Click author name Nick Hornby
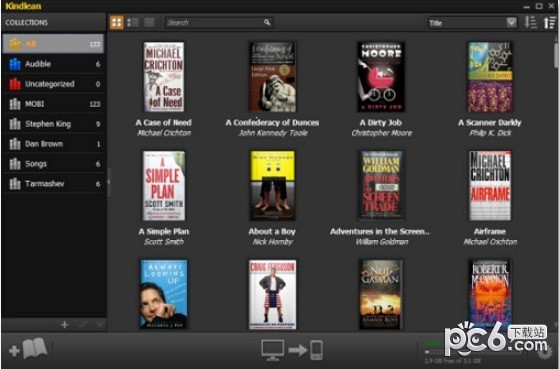This screenshot has height=369, width=559. click(x=273, y=242)
